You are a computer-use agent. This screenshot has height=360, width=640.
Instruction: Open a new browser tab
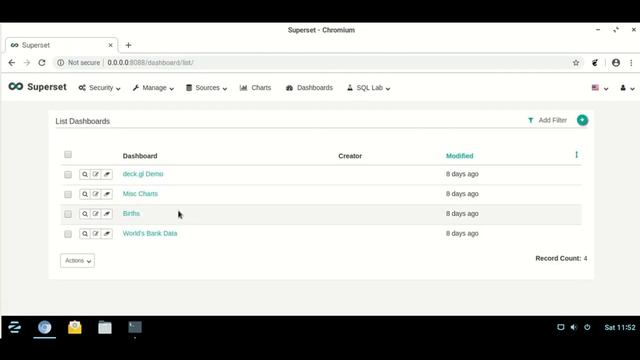[x=128, y=45]
